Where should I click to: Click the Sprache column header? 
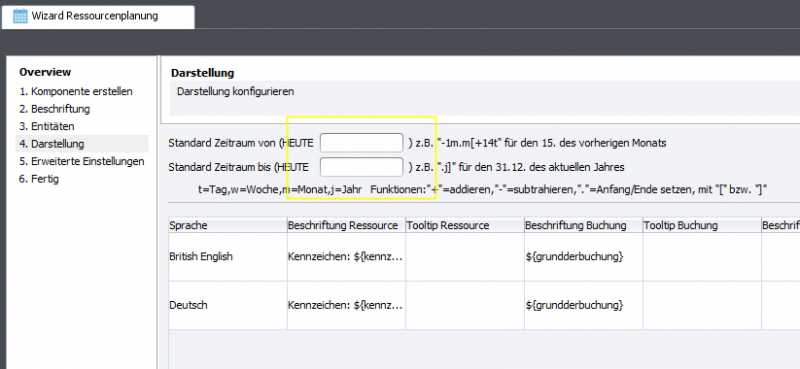click(x=228, y=226)
